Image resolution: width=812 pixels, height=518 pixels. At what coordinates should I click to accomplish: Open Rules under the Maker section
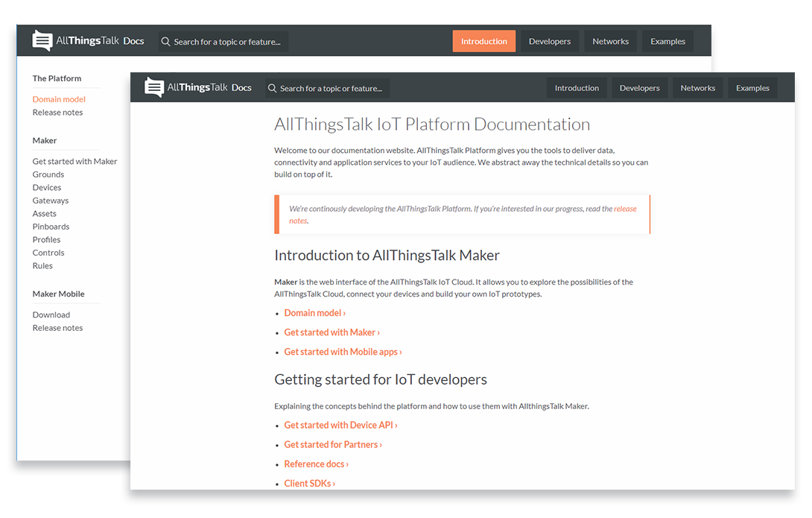click(x=42, y=265)
